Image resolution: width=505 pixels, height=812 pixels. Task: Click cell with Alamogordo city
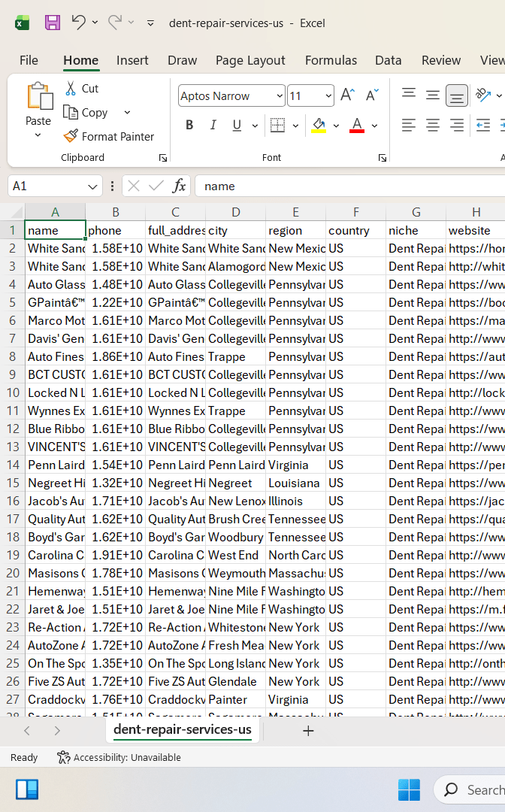[235, 266]
